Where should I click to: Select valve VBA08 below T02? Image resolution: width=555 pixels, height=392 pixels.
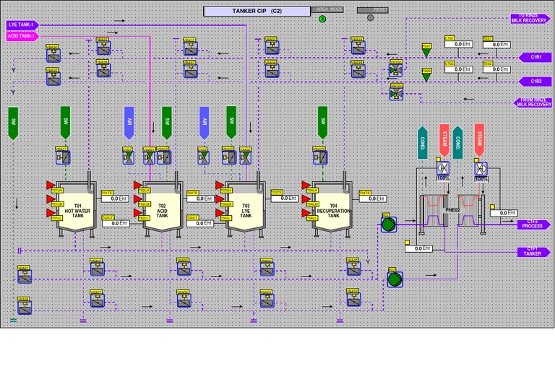tap(184, 300)
